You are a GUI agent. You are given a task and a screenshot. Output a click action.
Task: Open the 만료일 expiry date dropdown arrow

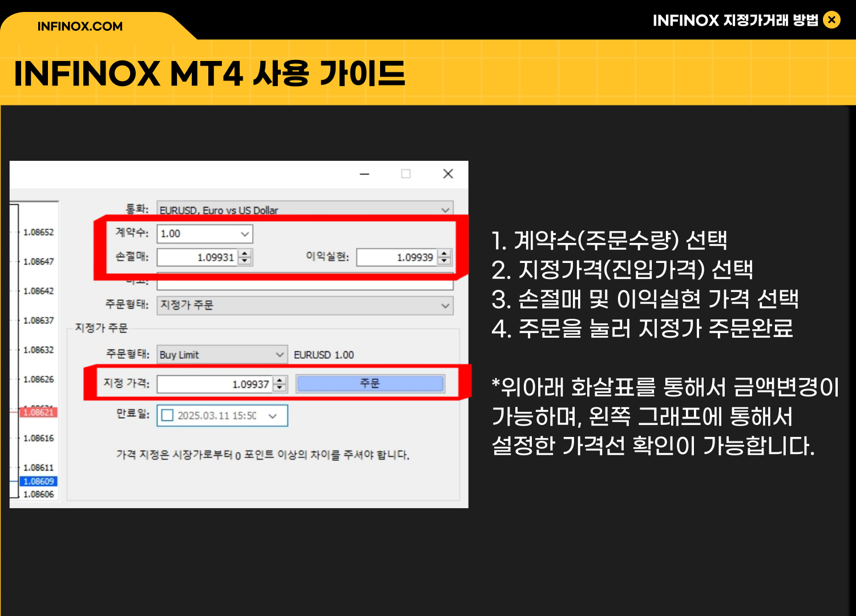[273, 416]
